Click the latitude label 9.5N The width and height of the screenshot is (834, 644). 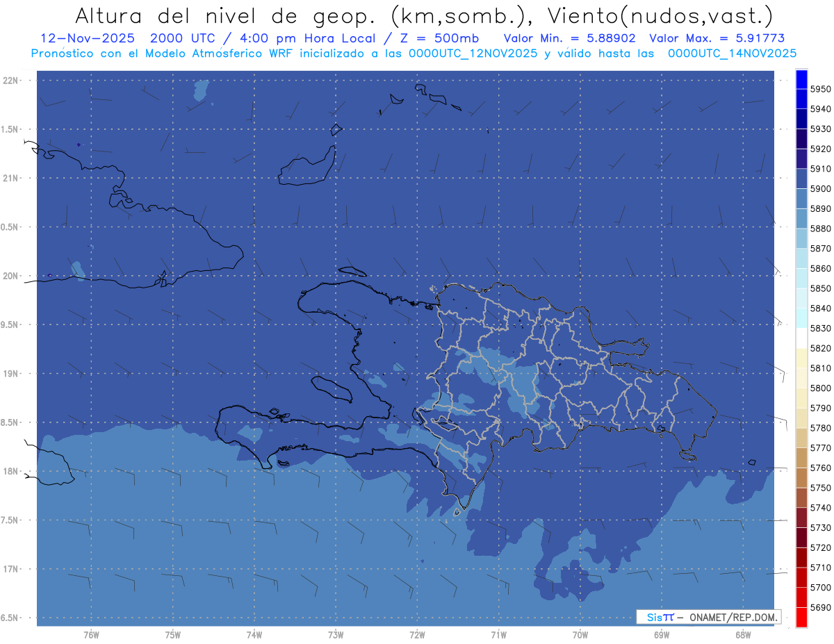[9, 324]
